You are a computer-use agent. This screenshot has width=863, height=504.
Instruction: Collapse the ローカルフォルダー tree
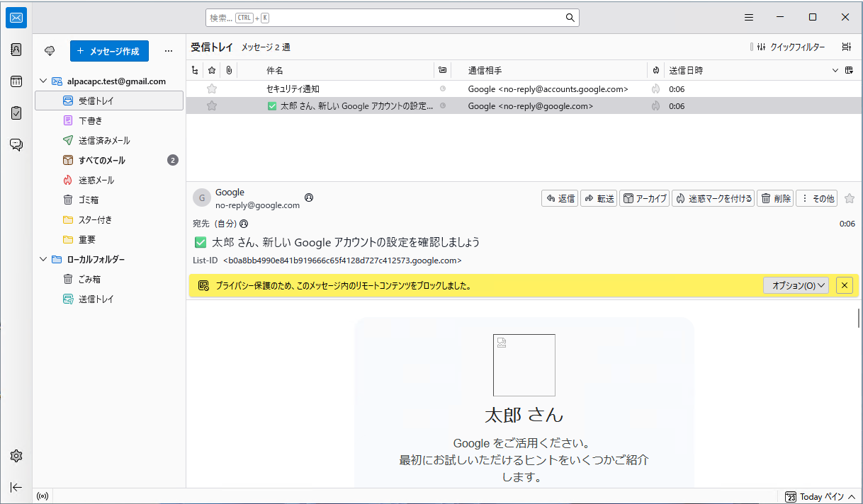43,260
